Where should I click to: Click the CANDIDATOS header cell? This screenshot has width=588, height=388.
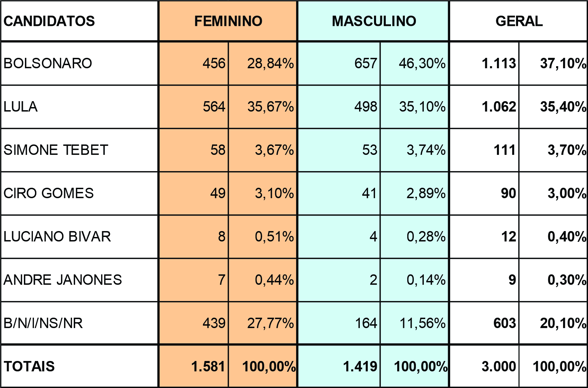(79, 21)
